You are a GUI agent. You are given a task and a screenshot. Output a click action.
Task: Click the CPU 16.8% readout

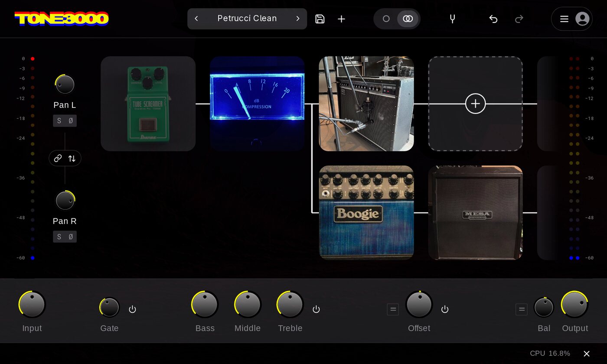click(550, 354)
